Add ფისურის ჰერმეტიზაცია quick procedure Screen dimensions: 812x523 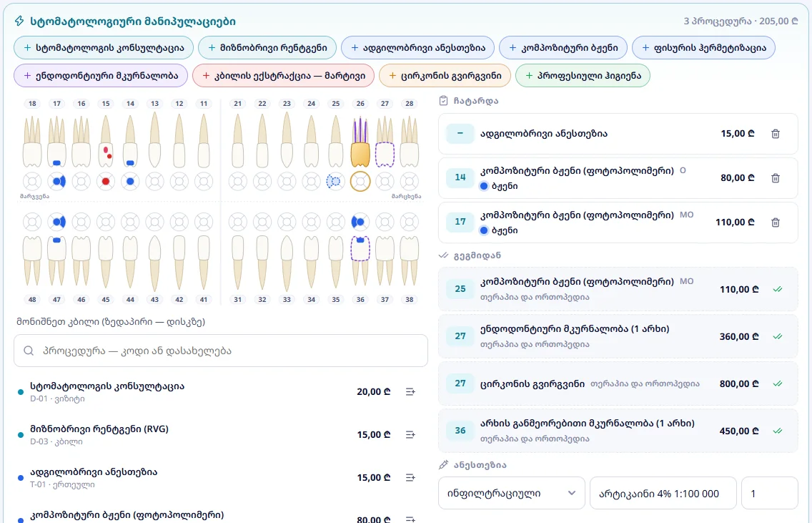[x=704, y=48]
